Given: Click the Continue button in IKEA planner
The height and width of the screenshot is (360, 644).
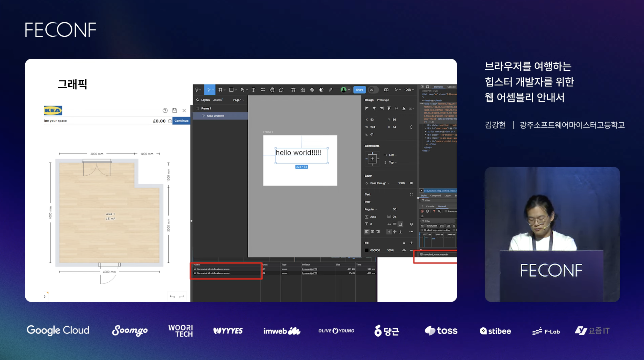Looking at the screenshot, I should [181, 121].
